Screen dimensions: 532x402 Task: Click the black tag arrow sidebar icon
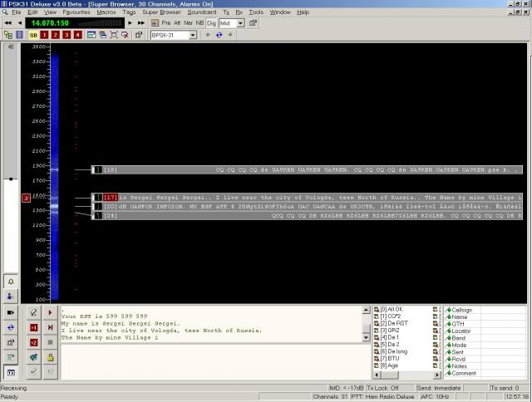(11, 312)
